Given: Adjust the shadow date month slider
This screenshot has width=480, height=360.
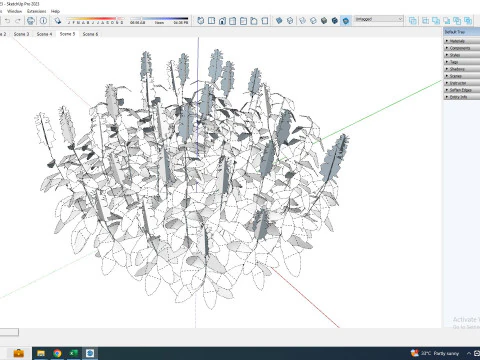Looking at the screenshot, I should point(95,19).
